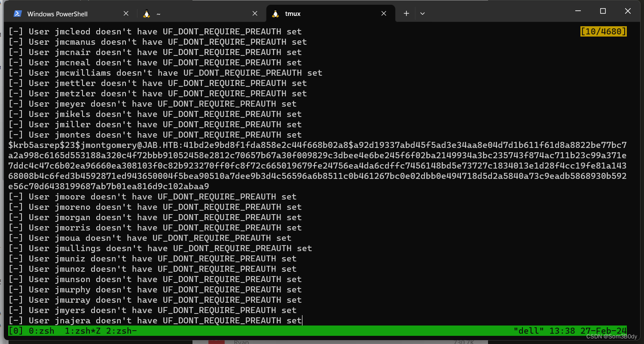Open the new-tab profile dropdown
This screenshot has width=644, height=344.
[422, 14]
